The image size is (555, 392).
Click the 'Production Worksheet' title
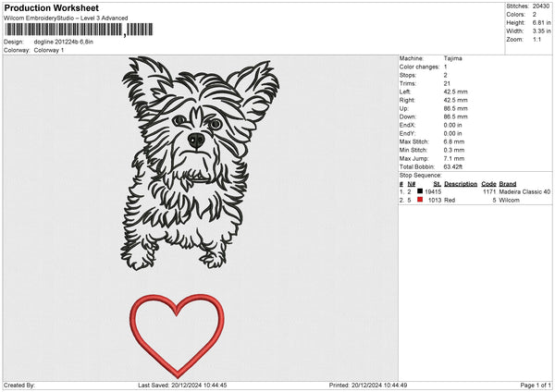(x=52, y=7)
